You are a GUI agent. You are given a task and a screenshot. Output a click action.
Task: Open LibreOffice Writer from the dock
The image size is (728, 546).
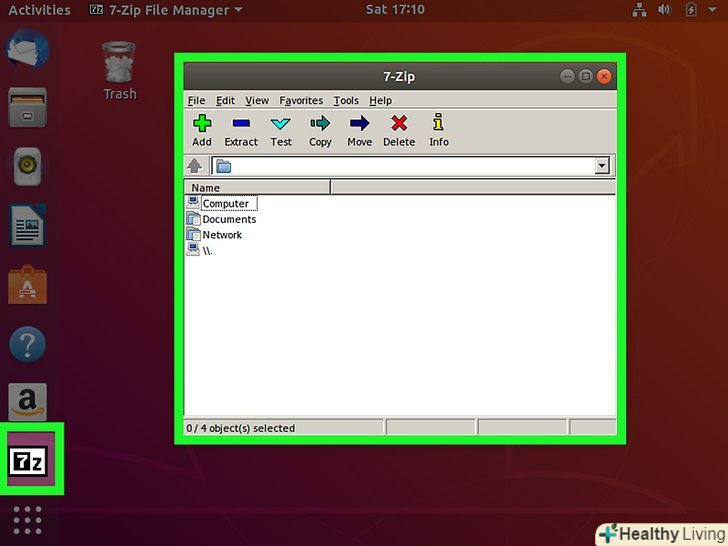pyautogui.click(x=27, y=225)
